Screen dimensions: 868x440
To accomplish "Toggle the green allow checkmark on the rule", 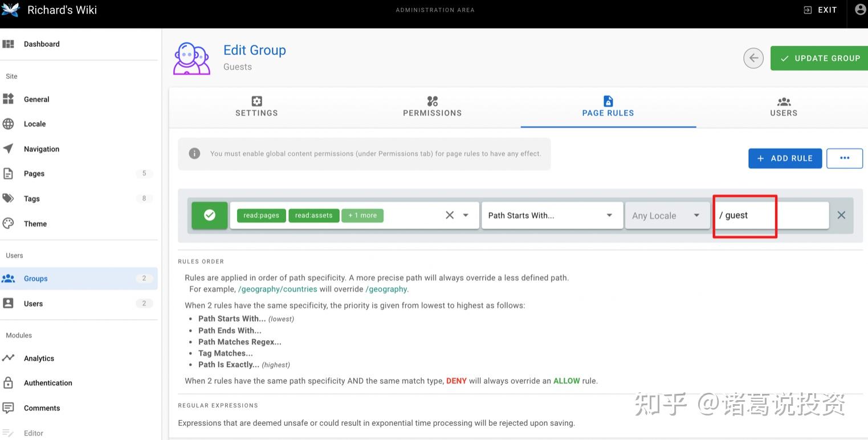I will (x=209, y=215).
